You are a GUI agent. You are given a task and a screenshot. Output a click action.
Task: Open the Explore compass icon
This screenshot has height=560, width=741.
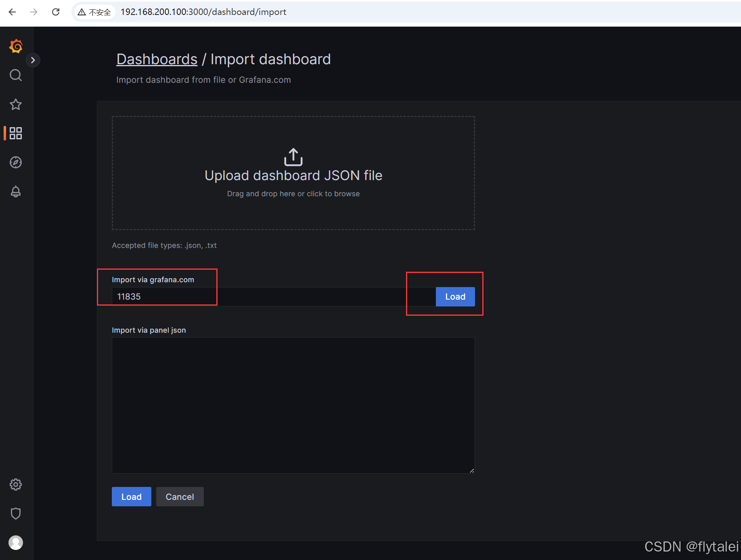(16, 162)
